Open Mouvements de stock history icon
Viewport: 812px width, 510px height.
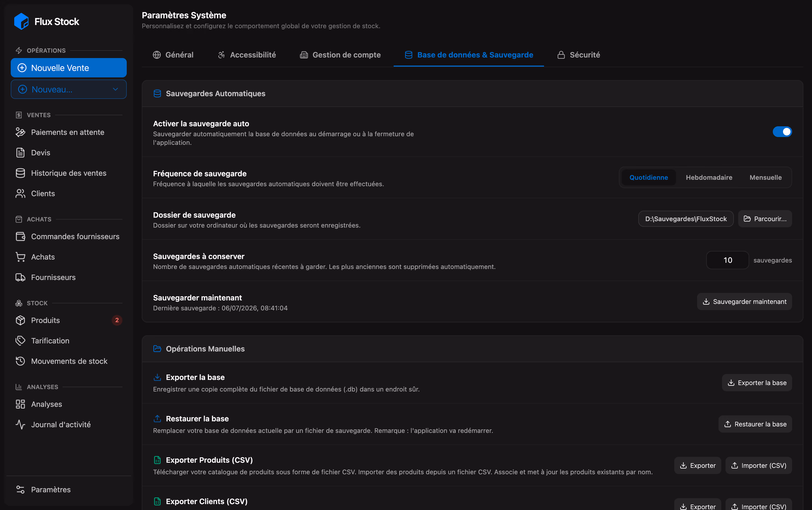click(x=20, y=361)
